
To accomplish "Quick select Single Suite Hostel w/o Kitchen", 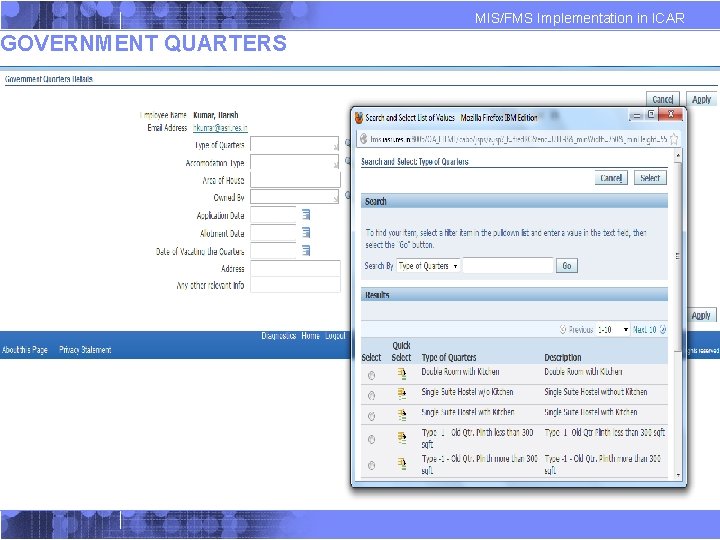I will [x=402, y=394].
